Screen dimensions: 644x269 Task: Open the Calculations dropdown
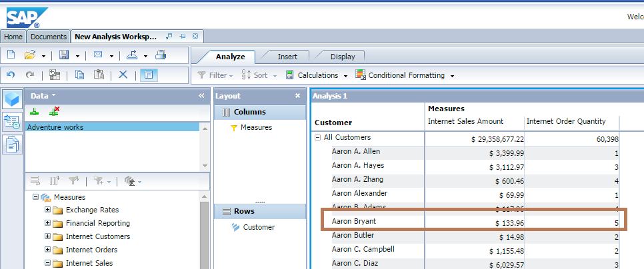[x=312, y=75]
